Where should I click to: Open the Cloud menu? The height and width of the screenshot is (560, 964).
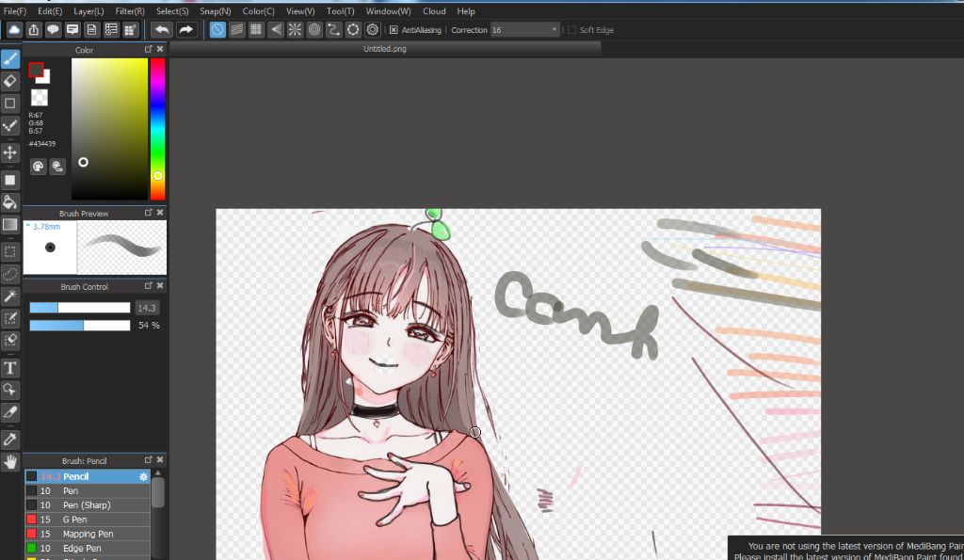434,11
